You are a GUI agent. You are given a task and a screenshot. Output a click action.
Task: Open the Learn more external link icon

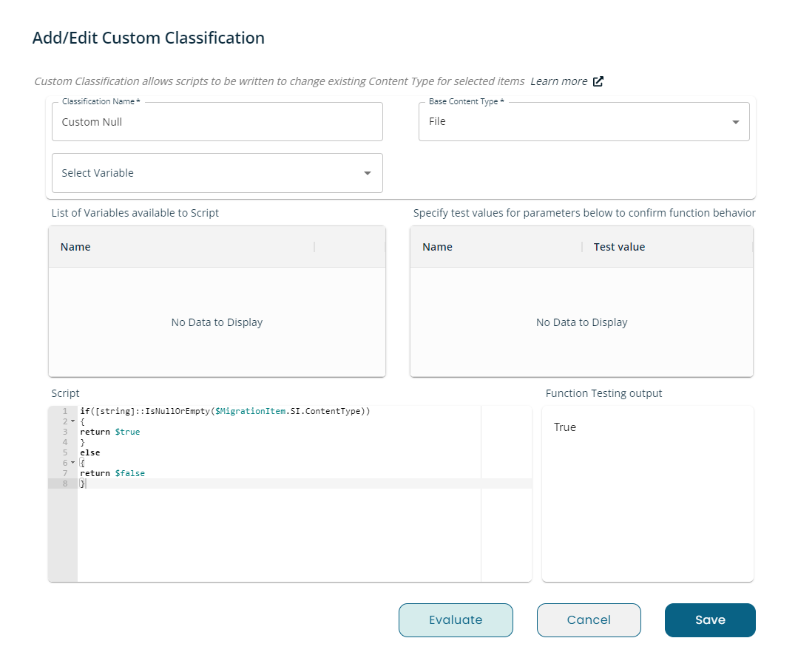tap(598, 81)
